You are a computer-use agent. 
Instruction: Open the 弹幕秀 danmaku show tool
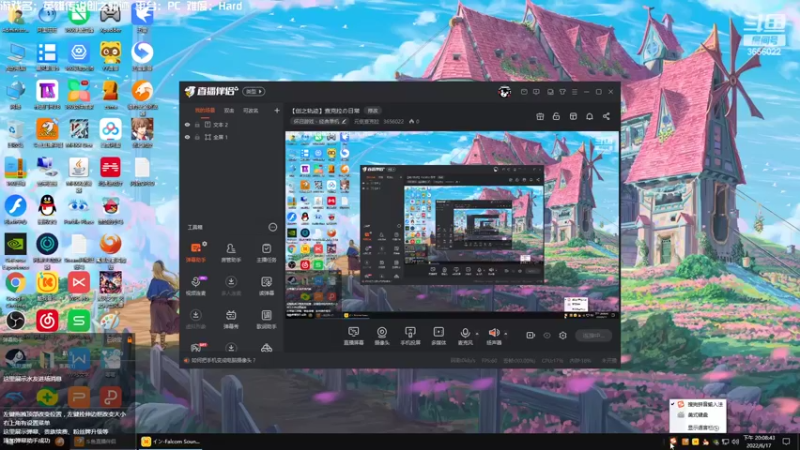[x=231, y=319]
